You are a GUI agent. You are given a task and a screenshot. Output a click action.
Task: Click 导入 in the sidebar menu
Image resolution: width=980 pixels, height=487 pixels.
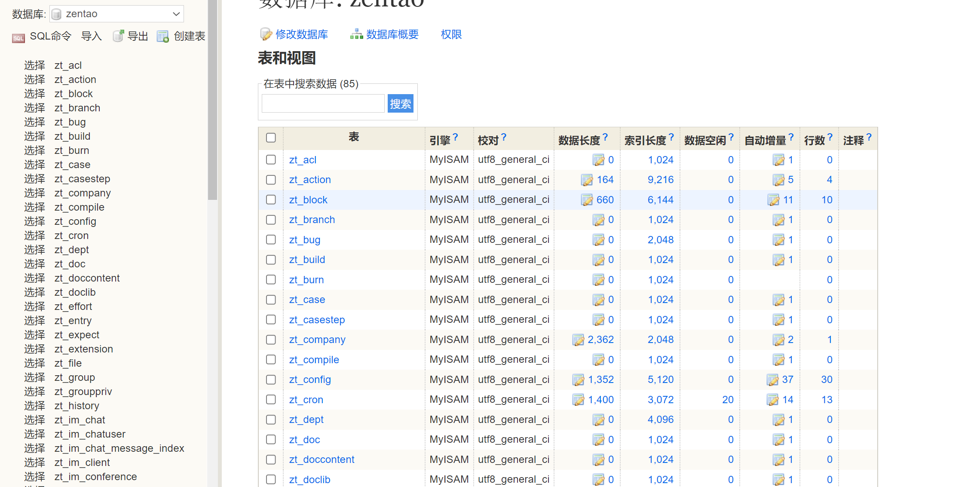[x=91, y=36]
